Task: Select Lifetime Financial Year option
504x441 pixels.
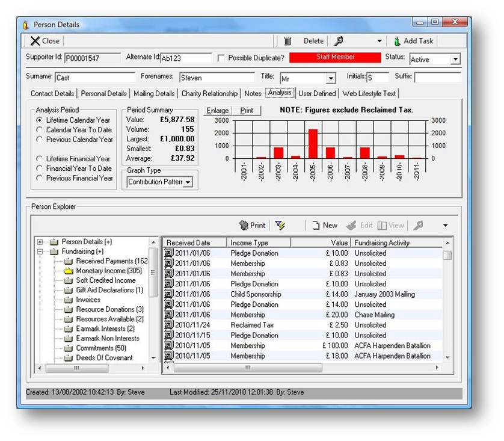Action: click(39, 158)
